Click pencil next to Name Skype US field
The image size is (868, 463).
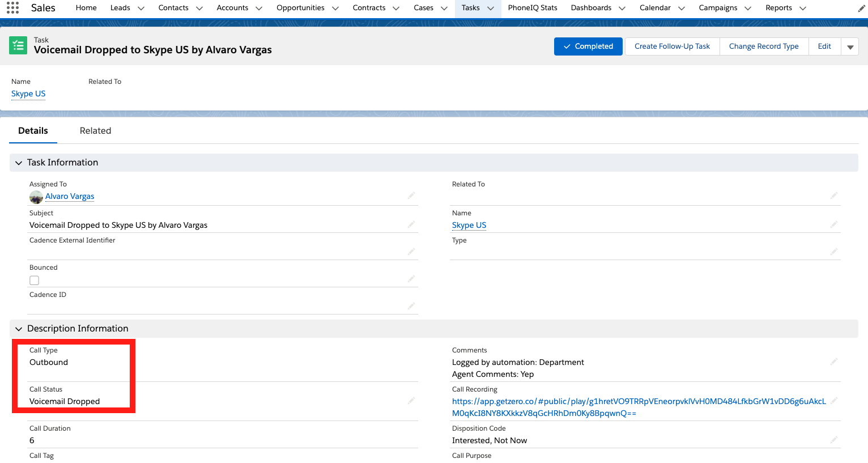[834, 224]
